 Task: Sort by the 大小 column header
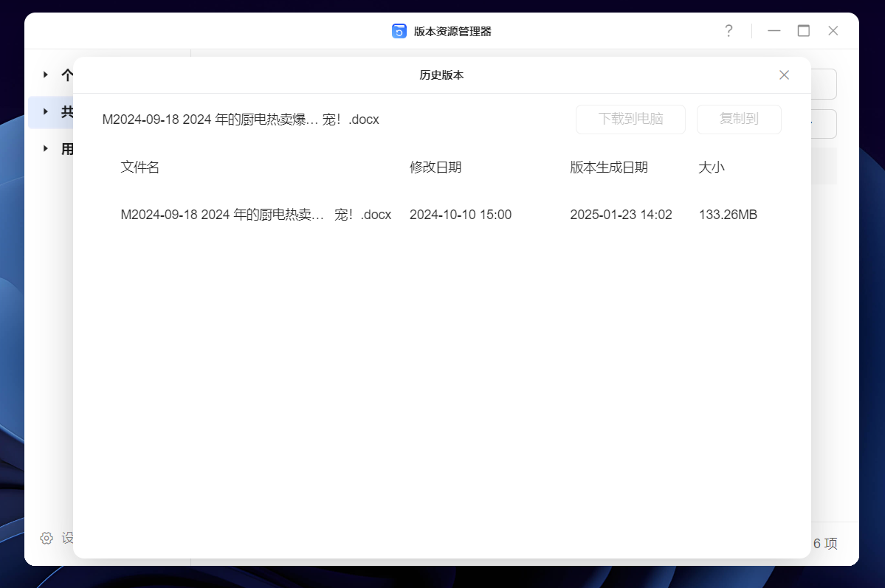[712, 167]
